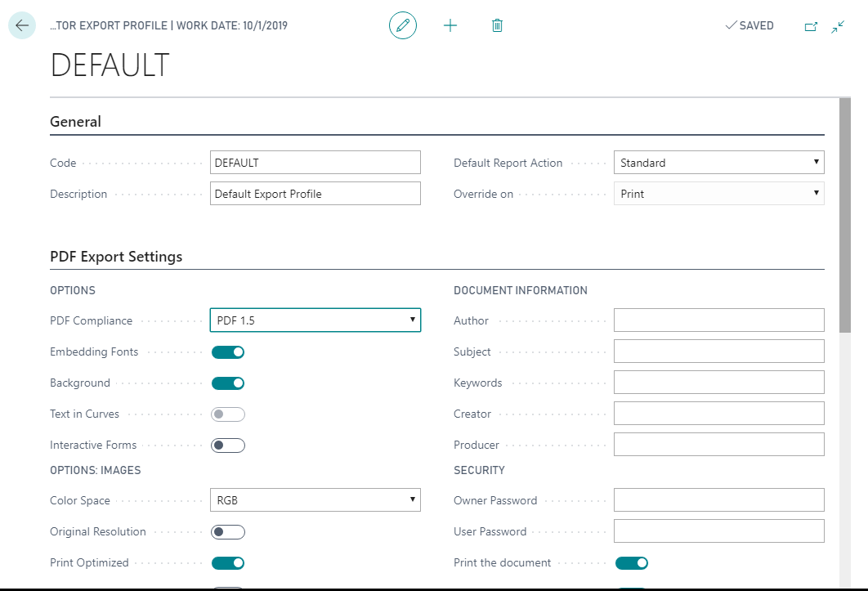Enable Interactive Forms switch
The height and width of the screenshot is (591, 868).
click(228, 445)
